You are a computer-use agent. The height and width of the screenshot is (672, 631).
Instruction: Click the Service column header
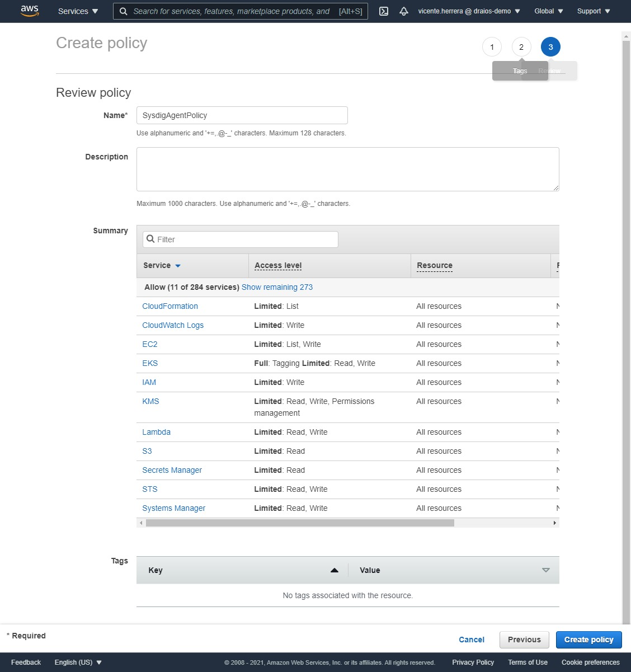[x=157, y=266]
